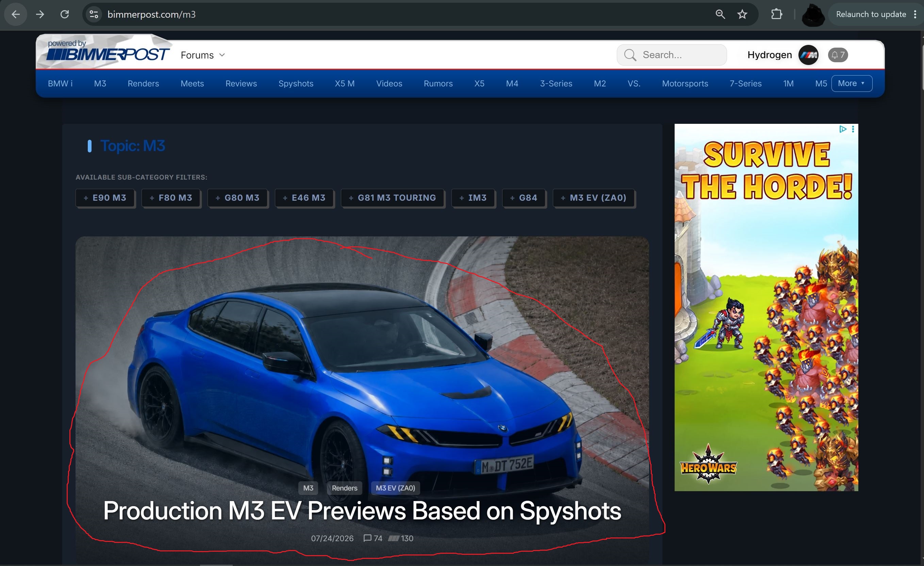
Task: Click the search magnifier icon in site header
Action: coord(630,55)
